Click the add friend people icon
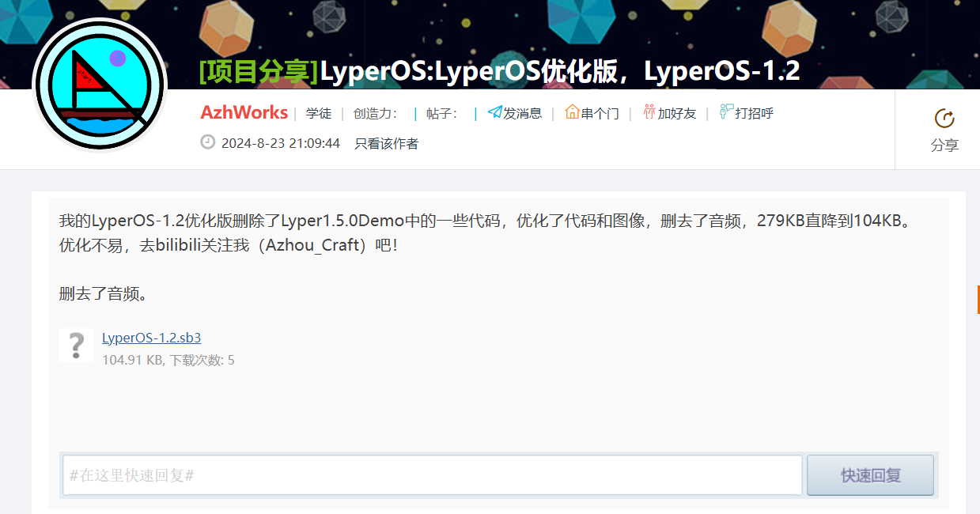980x514 pixels. pyautogui.click(x=649, y=112)
